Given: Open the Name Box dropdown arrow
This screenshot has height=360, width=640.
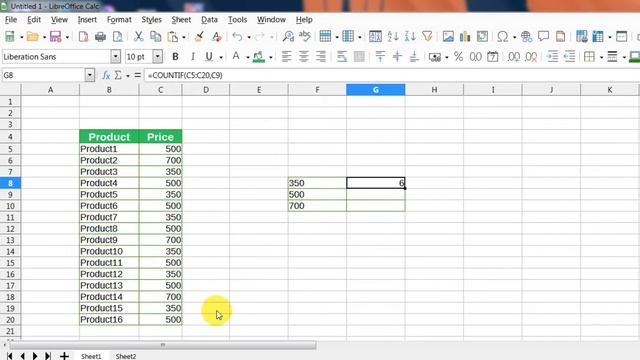Looking at the screenshot, I should point(90,75).
